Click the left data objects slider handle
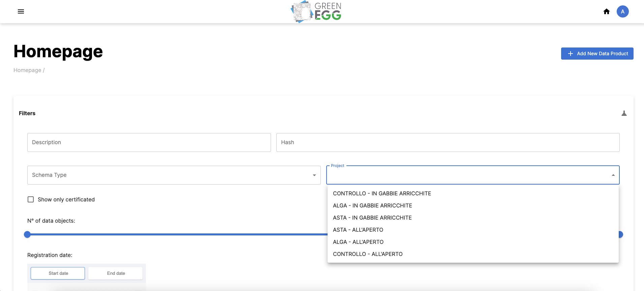This screenshot has height=291, width=644. [27, 234]
